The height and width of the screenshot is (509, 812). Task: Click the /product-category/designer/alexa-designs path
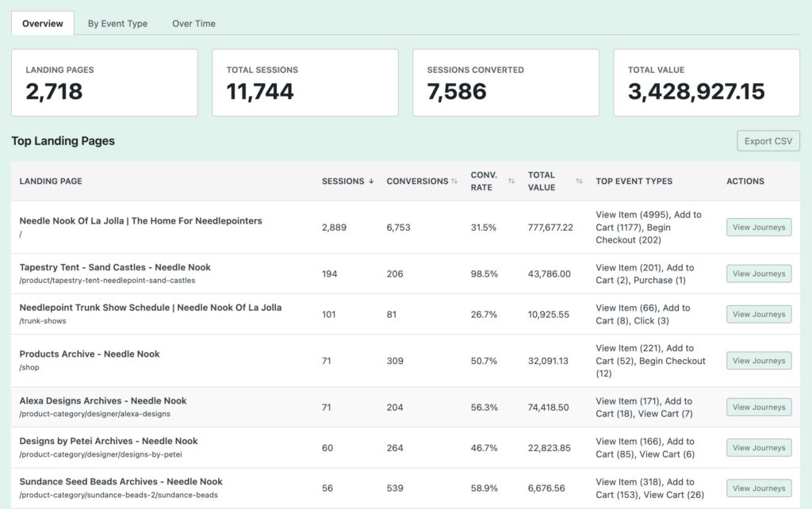[x=95, y=414]
